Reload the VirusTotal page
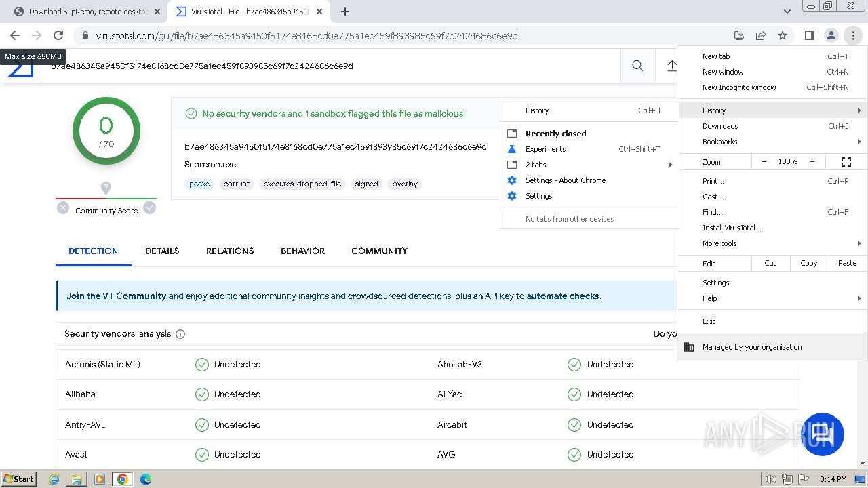 [58, 35]
